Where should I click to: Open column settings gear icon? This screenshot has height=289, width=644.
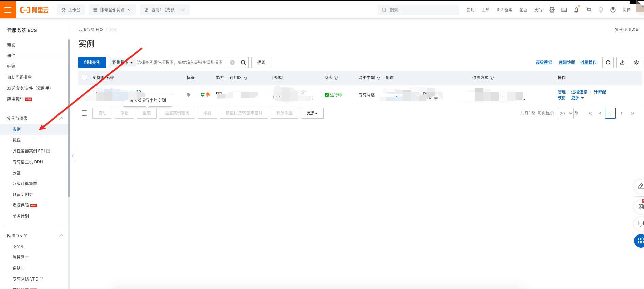(637, 62)
